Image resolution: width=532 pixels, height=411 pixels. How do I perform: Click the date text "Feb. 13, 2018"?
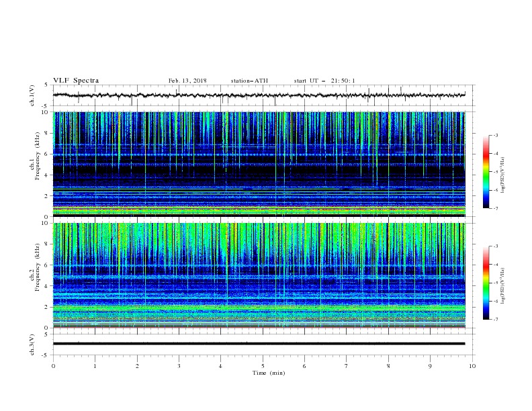coord(187,81)
